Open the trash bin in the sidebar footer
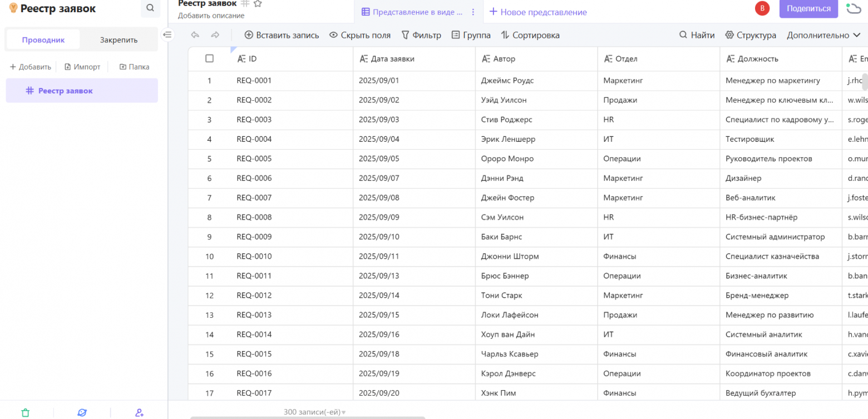The image size is (868, 419). (x=25, y=412)
